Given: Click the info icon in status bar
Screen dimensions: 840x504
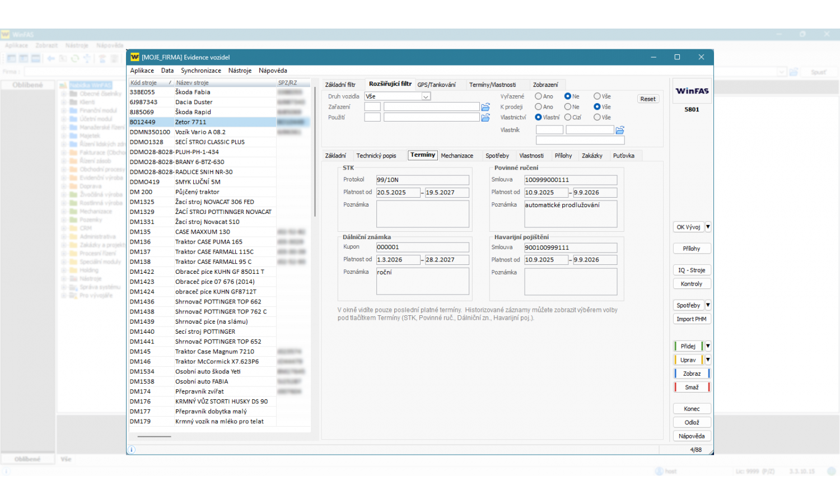Looking at the screenshot, I should pos(132,450).
